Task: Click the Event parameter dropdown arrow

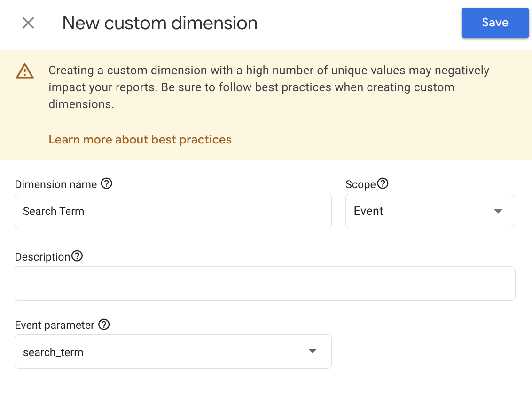Action: pos(313,352)
